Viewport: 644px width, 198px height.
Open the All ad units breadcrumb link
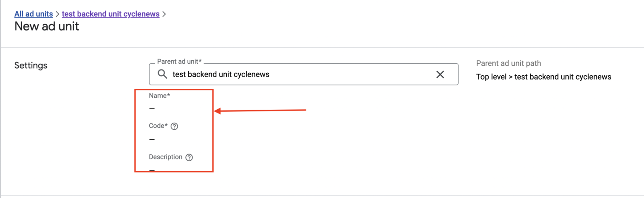tap(34, 14)
